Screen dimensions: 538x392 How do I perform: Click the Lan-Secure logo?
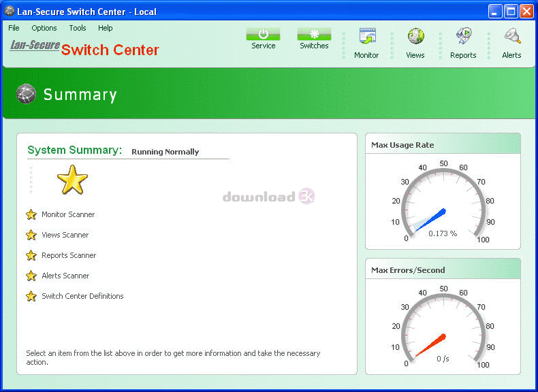[x=35, y=46]
